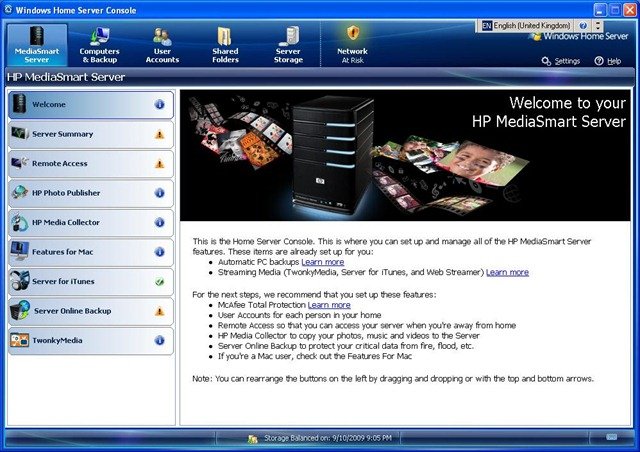Open the MediaSmart Server tab
Image resolution: width=640 pixels, height=452 pixels.
click(x=37, y=45)
